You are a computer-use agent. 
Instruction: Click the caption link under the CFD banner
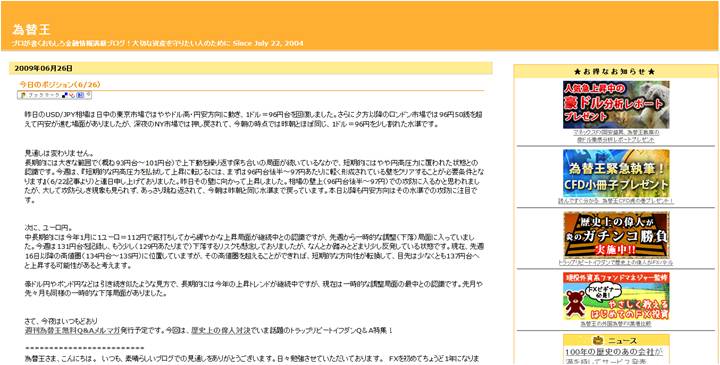tap(616, 201)
